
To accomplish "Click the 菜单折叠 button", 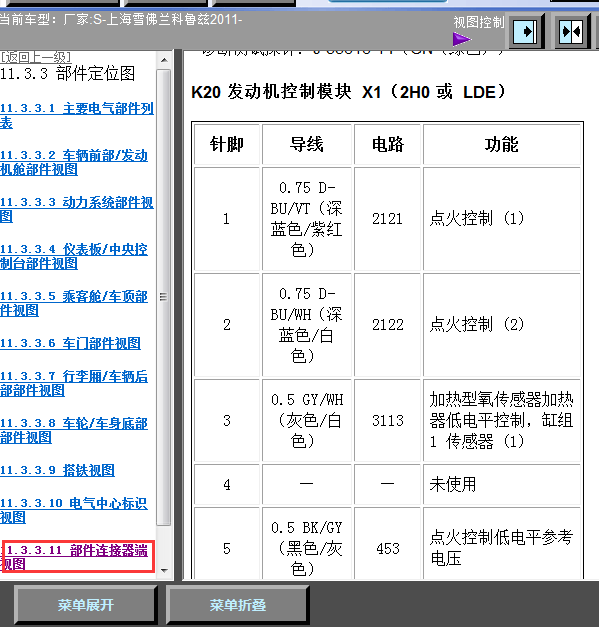I will (x=238, y=605).
